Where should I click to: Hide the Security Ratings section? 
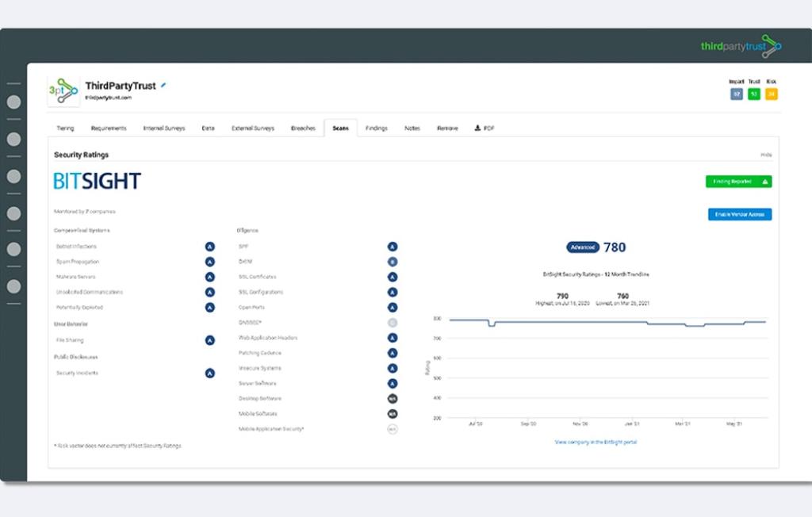(765, 154)
